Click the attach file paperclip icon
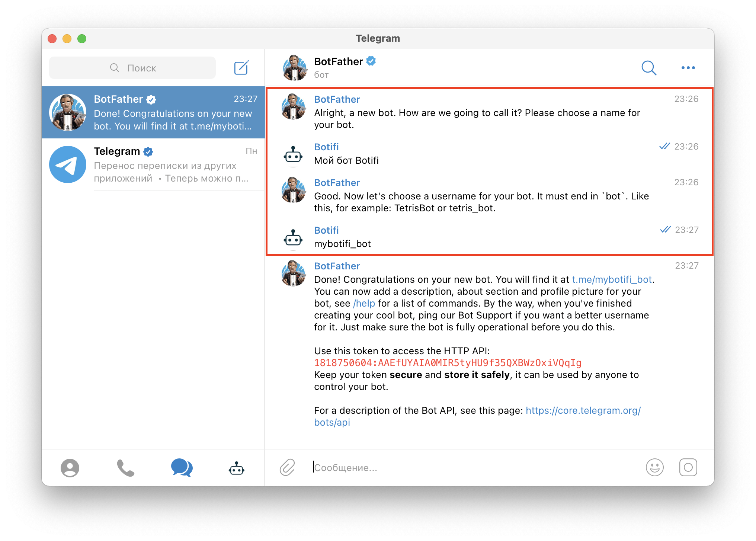Image resolution: width=756 pixels, height=541 pixels. [287, 467]
